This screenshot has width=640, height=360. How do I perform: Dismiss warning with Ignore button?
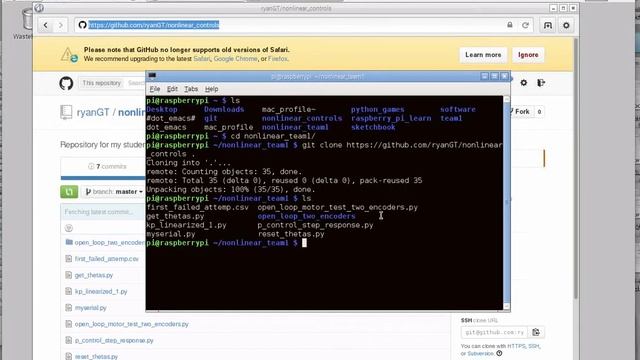tap(528, 55)
